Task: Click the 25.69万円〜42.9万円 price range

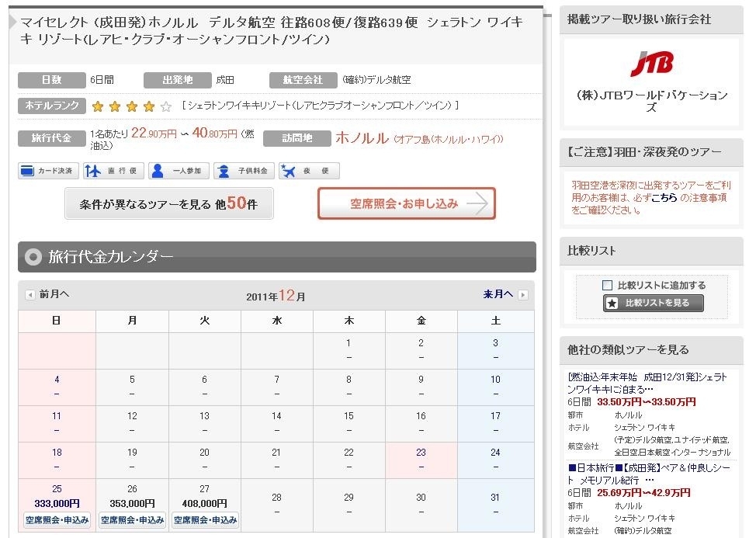Action: [643, 493]
